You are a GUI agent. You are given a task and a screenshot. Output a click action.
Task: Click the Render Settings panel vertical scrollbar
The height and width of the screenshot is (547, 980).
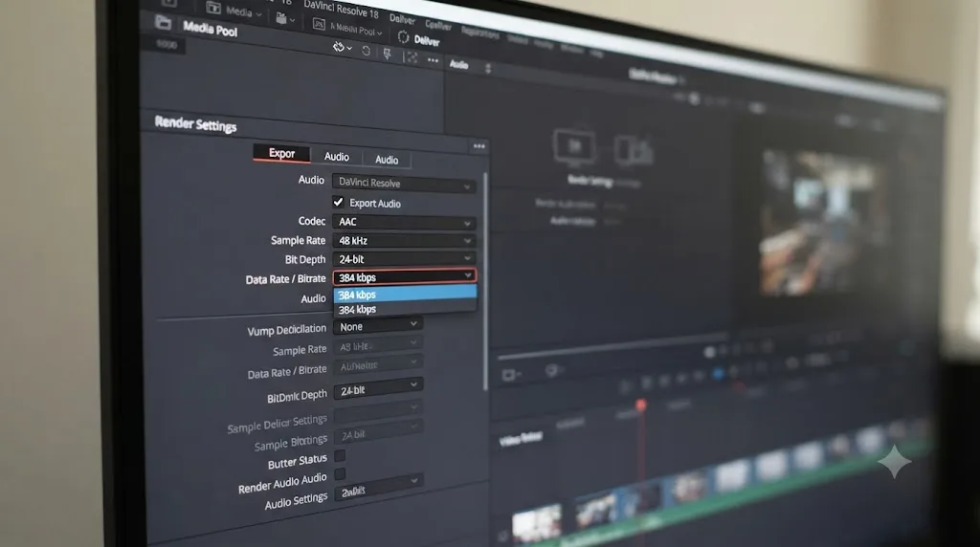[x=485, y=281]
